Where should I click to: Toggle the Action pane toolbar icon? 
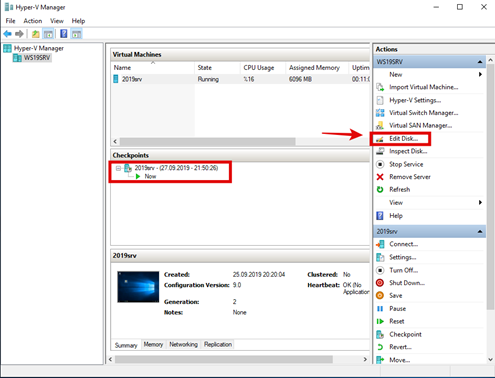click(x=77, y=34)
